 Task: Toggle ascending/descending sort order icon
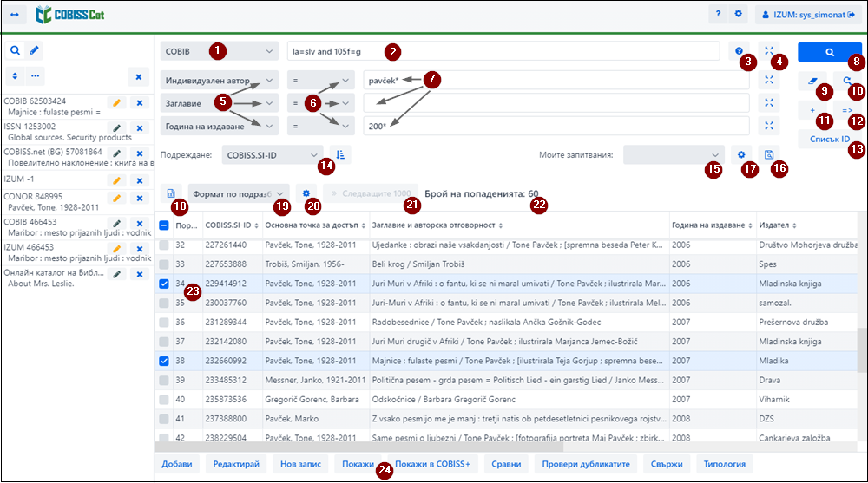340,155
